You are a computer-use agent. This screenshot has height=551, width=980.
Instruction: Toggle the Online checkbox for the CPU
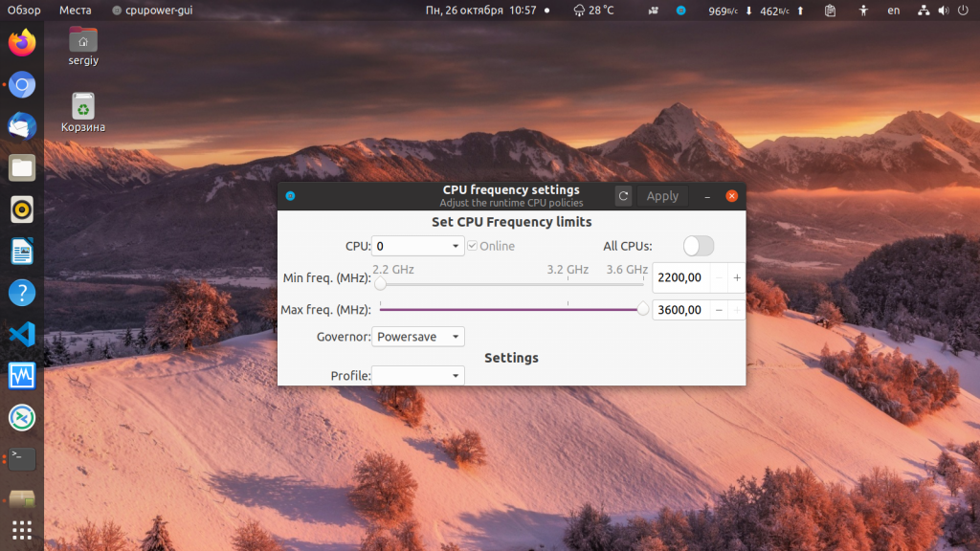tap(473, 246)
